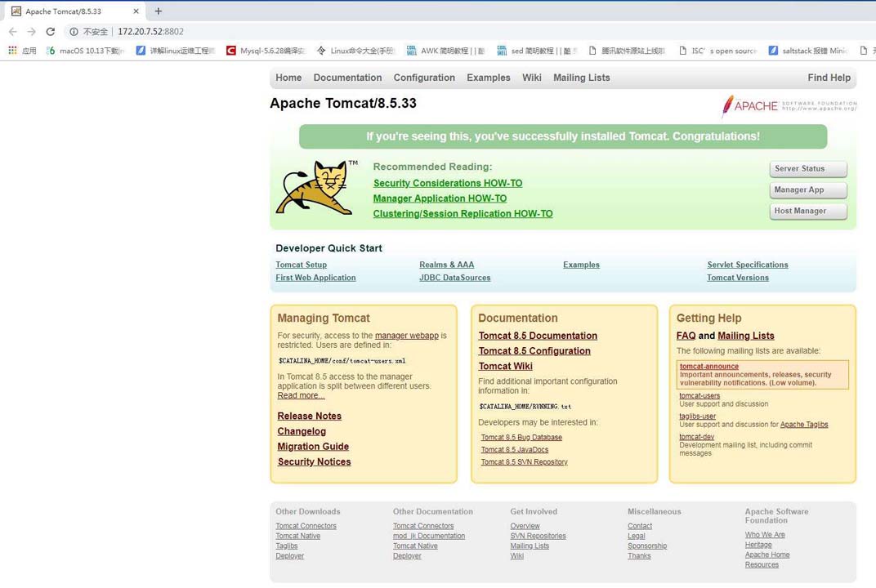The width and height of the screenshot is (876, 588).
Task: Click the Host Manager button
Action: point(808,211)
